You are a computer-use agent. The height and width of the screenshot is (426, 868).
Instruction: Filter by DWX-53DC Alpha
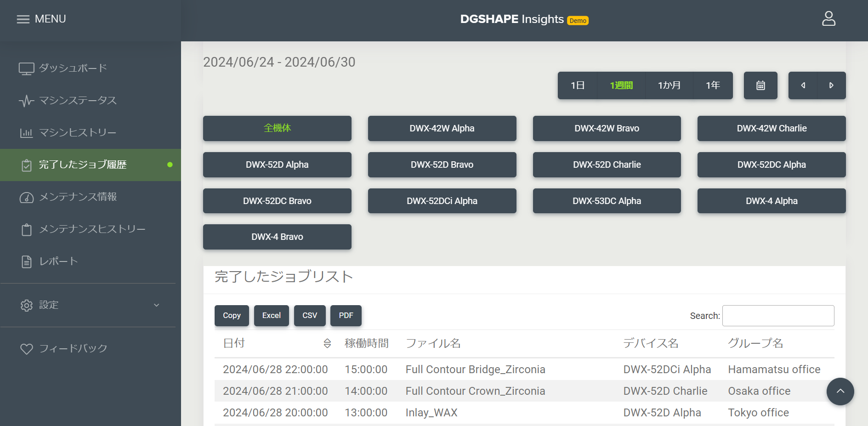click(x=607, y=201)
